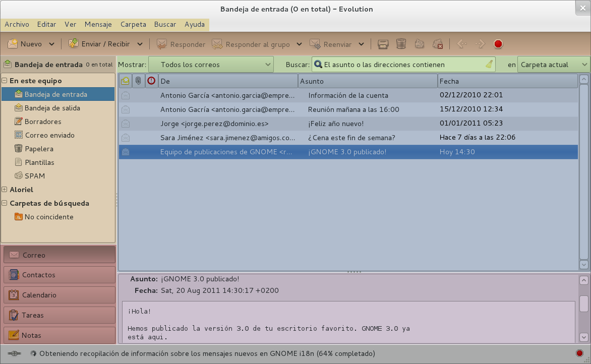This screenshot has height=364, width=591.
Task: Open the Mostrar 'Todos los correos' dropdown
Action: [x=210, y=65]
